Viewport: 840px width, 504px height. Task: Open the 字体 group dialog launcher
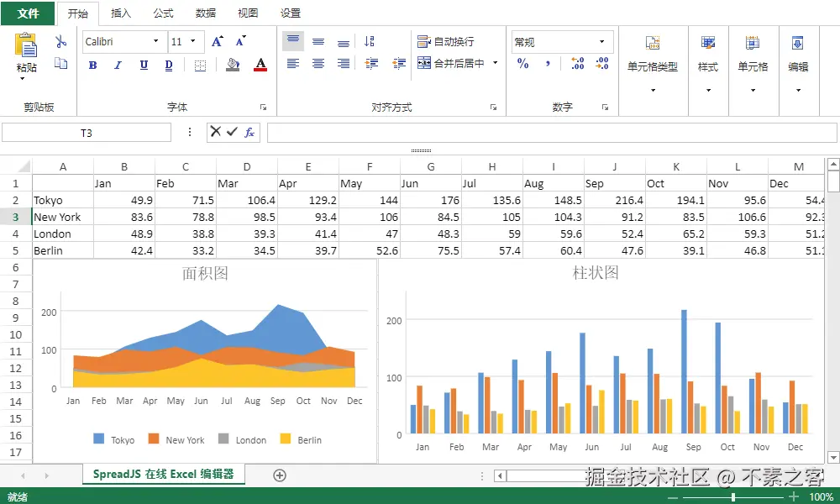coord(264,108)
